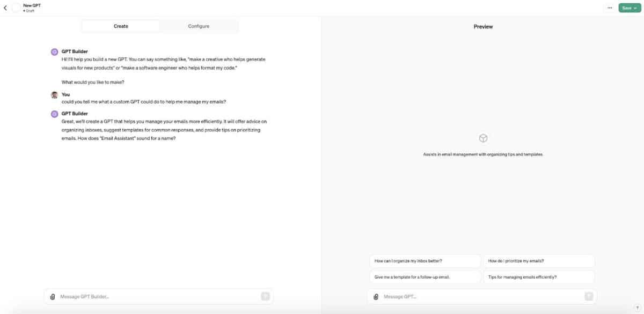
Task: Select the Create tab
Action: click(121, 26)
